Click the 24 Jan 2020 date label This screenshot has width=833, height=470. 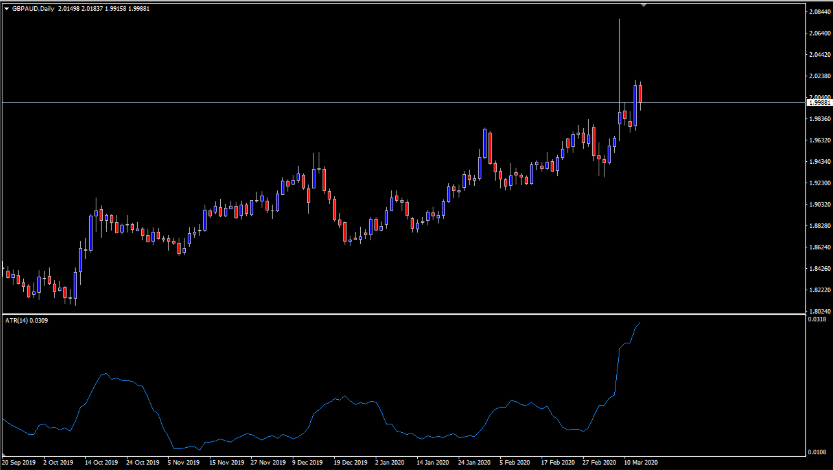(473, 463)
